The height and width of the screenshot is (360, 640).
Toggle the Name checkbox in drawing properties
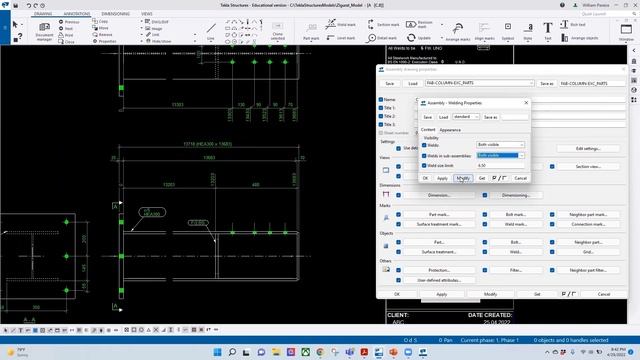tap(381, 99)
